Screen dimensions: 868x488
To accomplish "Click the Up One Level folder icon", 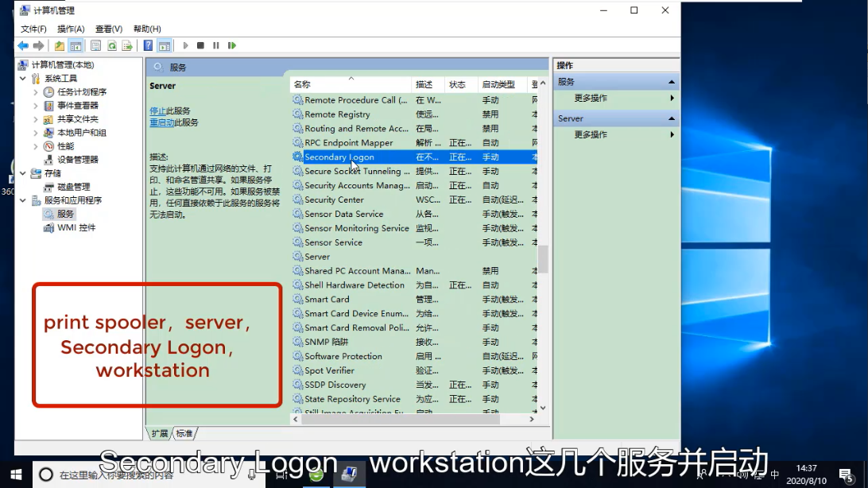I will (x=60, y=46).
